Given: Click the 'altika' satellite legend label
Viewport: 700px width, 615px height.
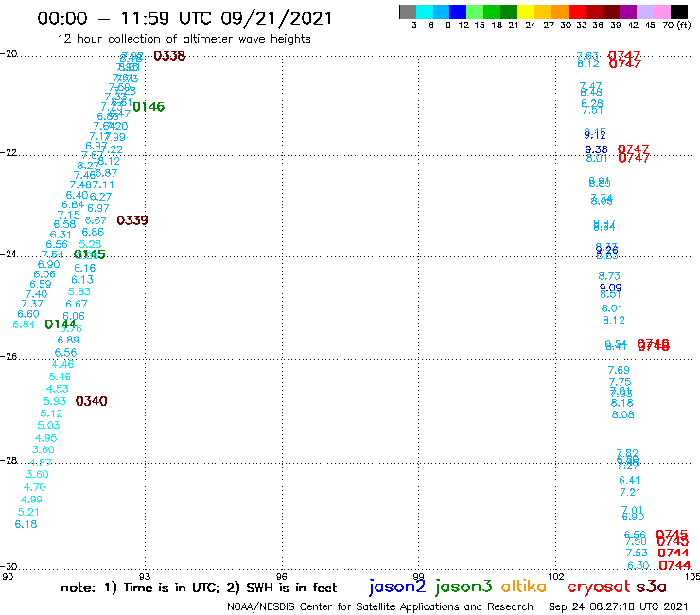Looking at the screenshot, I should pyautogui.click(x=524, y=587).
